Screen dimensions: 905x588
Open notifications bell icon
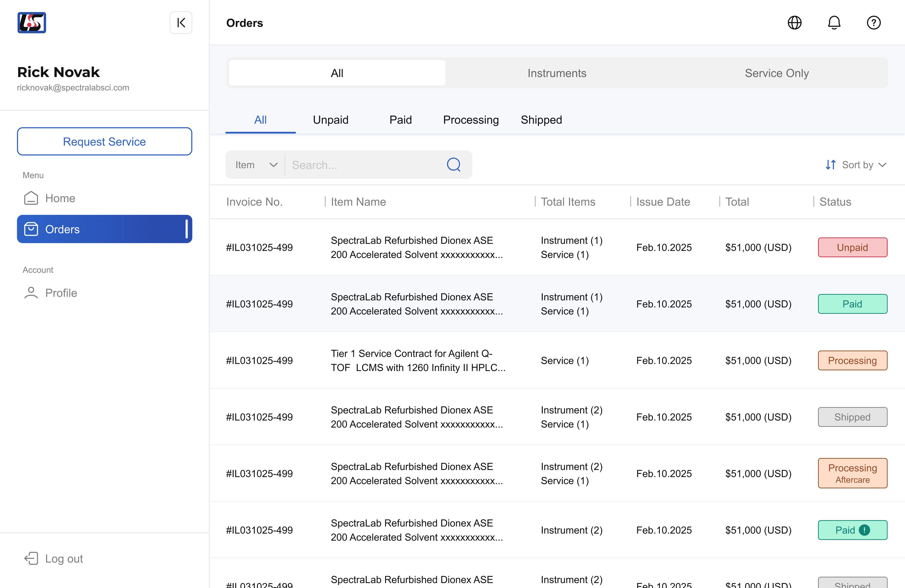tap(834, 23)
